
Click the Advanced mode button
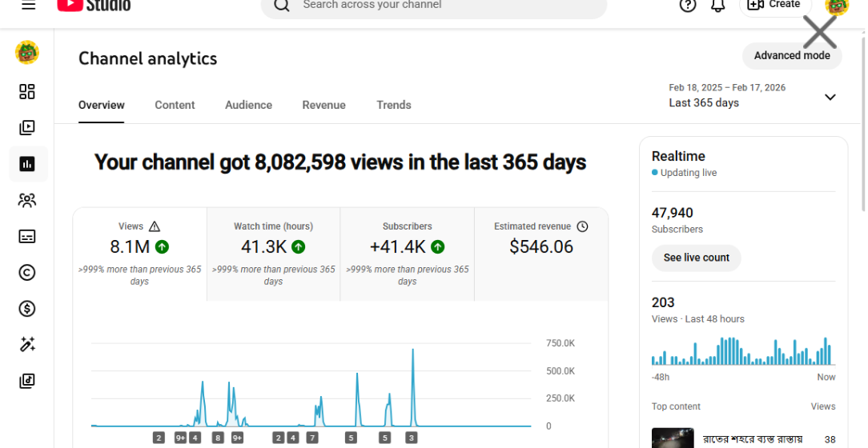[791, 56]
